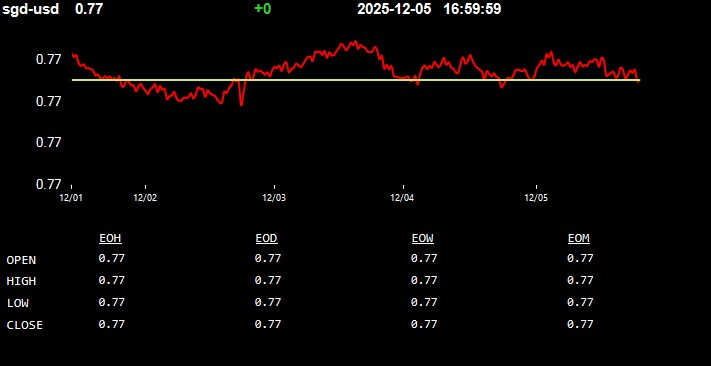Click the CLOSE value under EOW

point(424,324)
